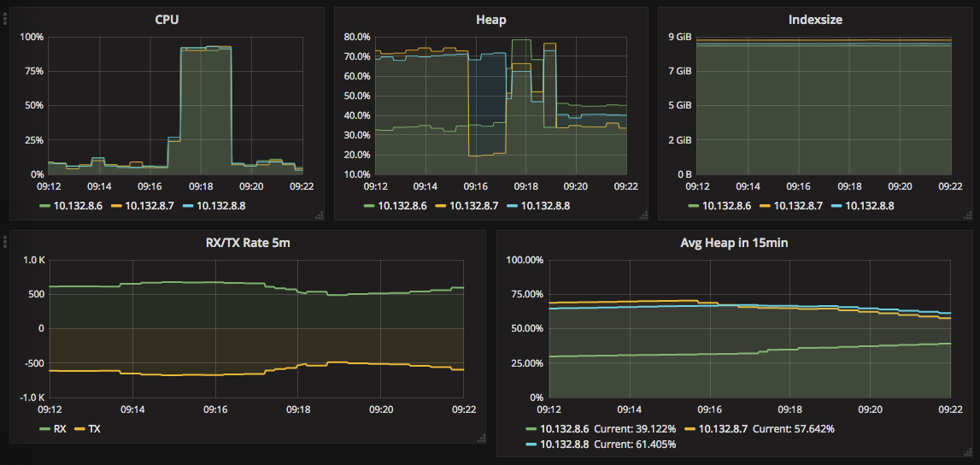Grab the Indexsize panel resize corner handle

click(x=968, y=215)
